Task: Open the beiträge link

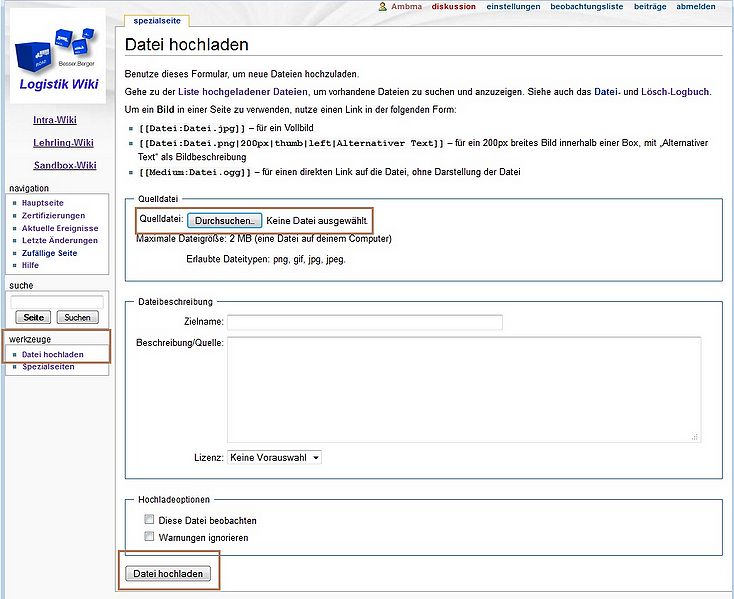Action: pos(650,7)
